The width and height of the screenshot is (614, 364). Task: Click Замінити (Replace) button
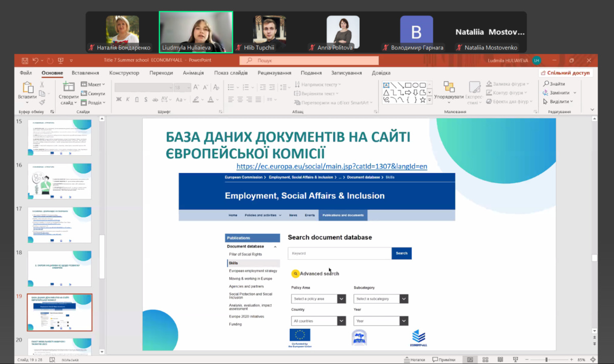560,93
